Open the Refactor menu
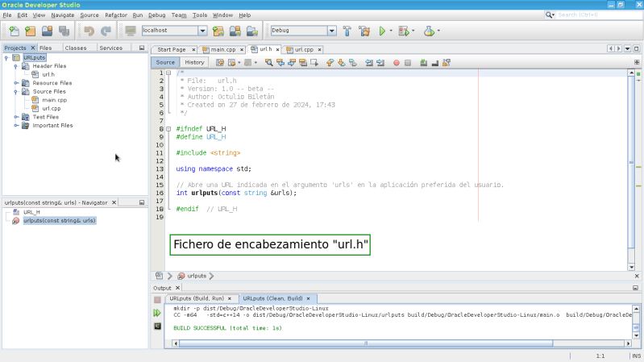The image size is (644, 362). click(x=116, y=15)
